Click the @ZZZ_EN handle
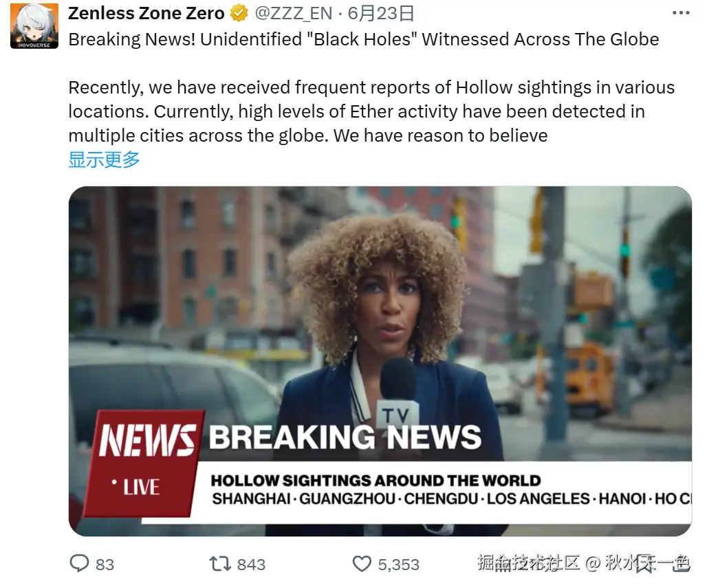This screenshot has height=588, width=707. (x=294, y=14)
